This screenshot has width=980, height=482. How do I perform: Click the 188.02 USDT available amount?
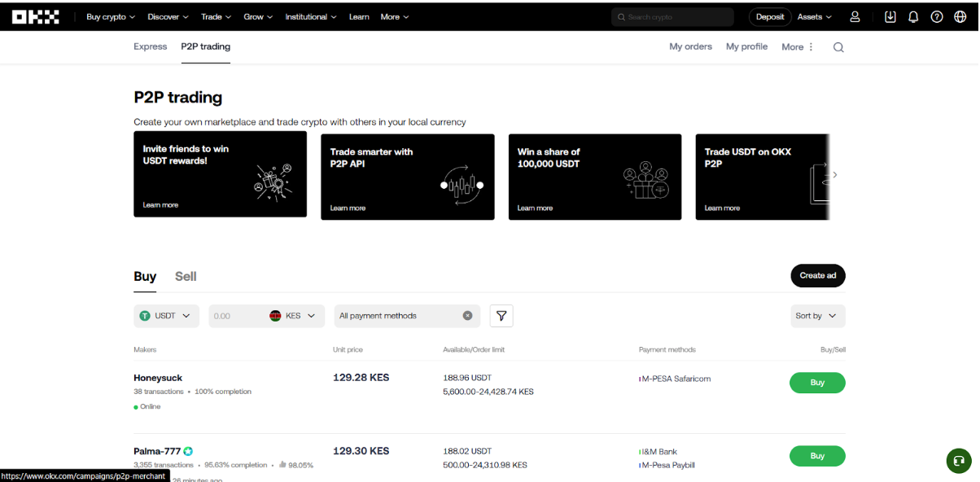point(467,452)
